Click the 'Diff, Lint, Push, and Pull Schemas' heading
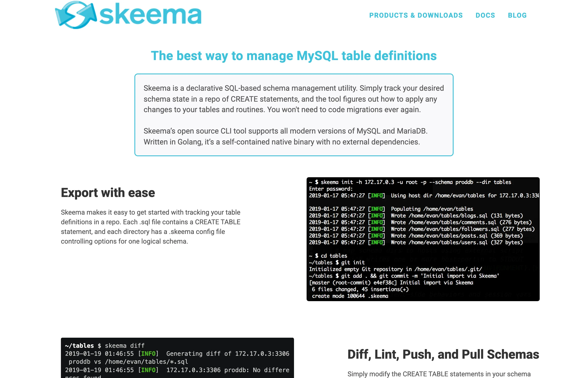 click(x=443, y=354)
